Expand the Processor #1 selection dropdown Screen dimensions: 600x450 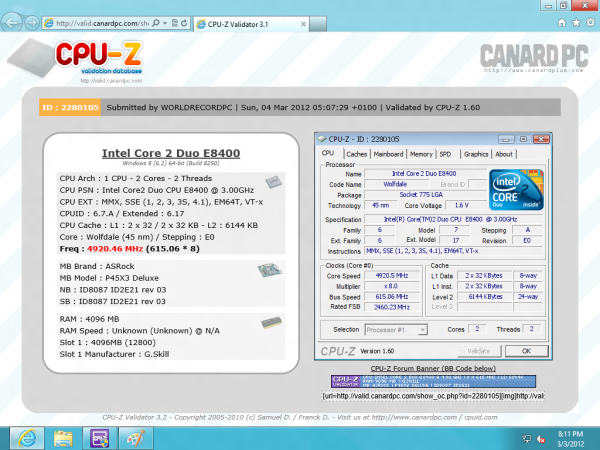tap(422, 329)
